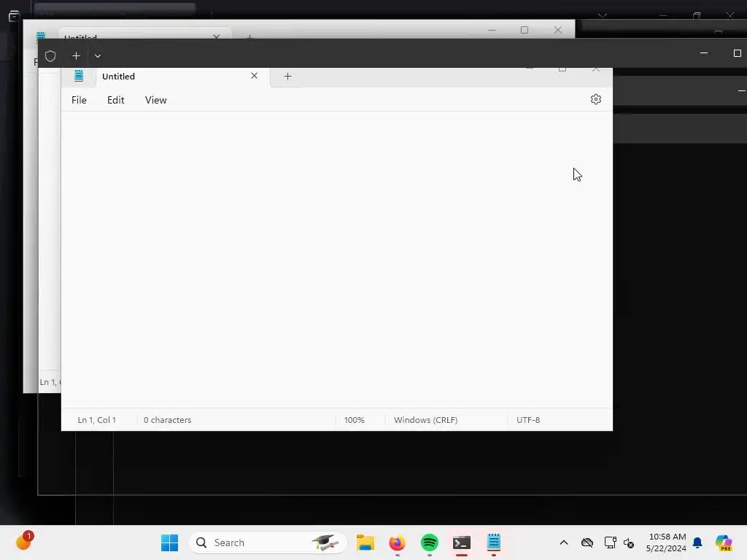Add a new tab in front Notepad

pyautogui.click(x=287, y=76)
